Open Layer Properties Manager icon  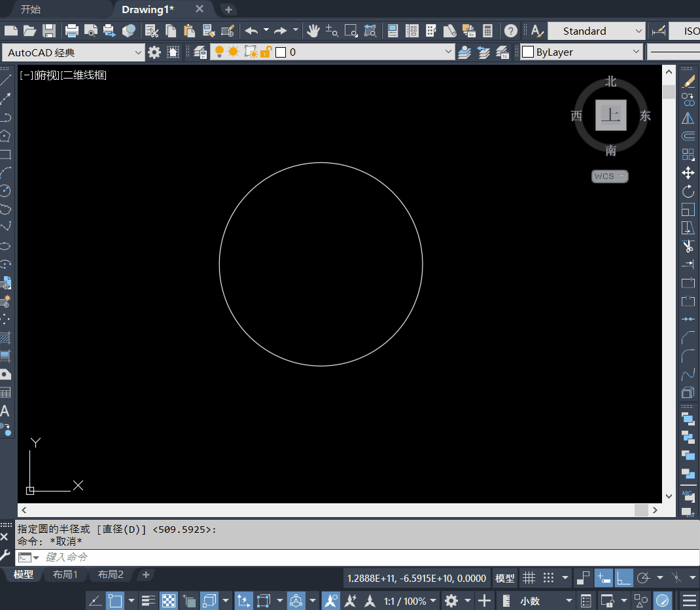(x=200, y=52)
